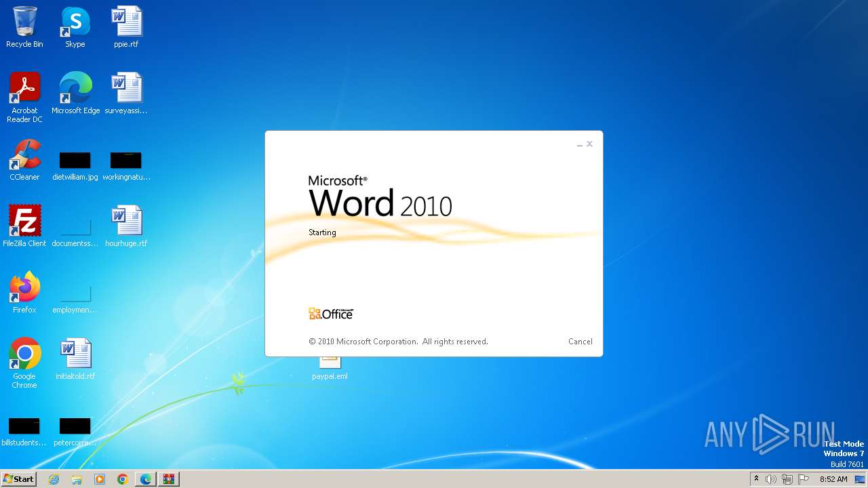Minimize the Word splash screen
The width and height of the screenshot is (868, 488).
(x=580, y=144)
